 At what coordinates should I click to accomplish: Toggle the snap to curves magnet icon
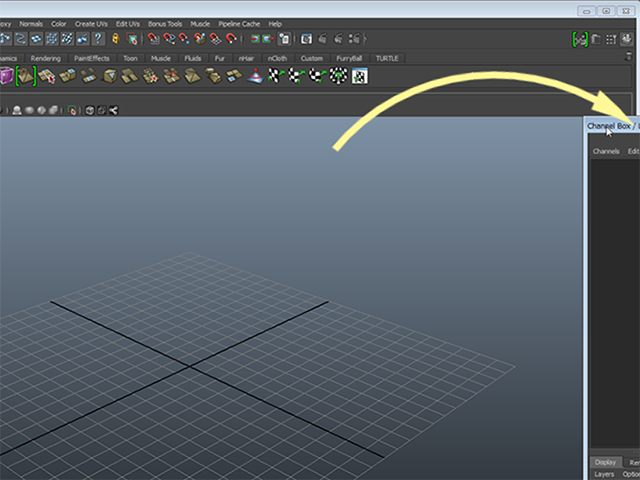169,39
